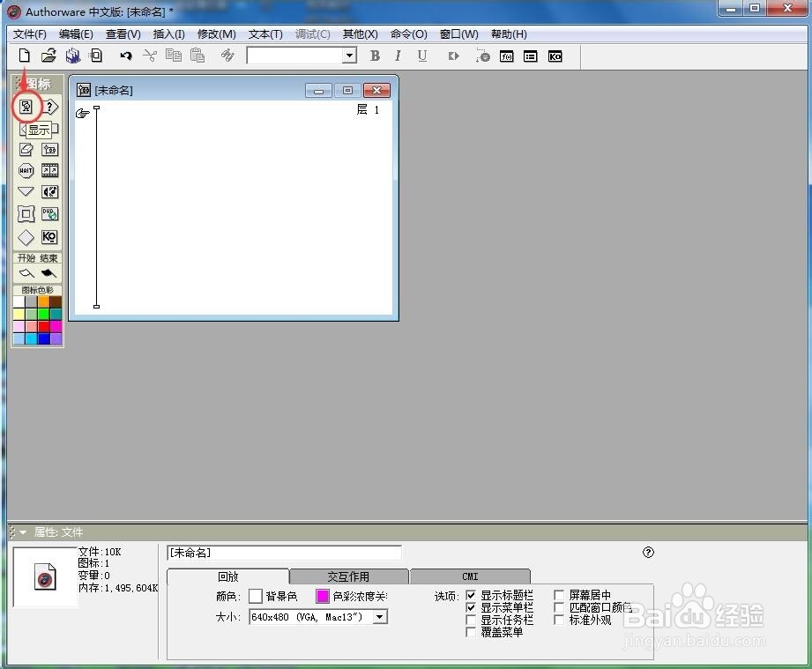Open the Functions window icon
The width and height of the screenshot is (812, 669).
506,56
